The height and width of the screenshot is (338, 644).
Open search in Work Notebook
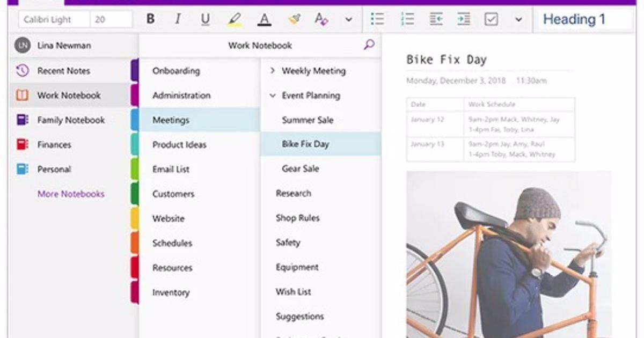tap(368, 46)
